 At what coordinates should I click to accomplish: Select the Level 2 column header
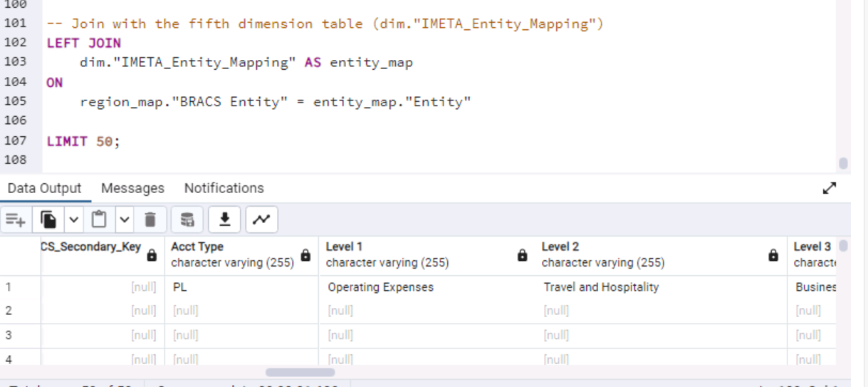tap(641, 254)
